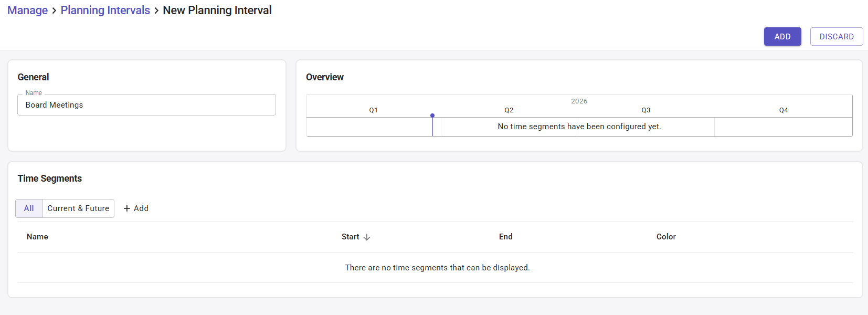Click the Q1 label in the overview timeline

(373, 110)
